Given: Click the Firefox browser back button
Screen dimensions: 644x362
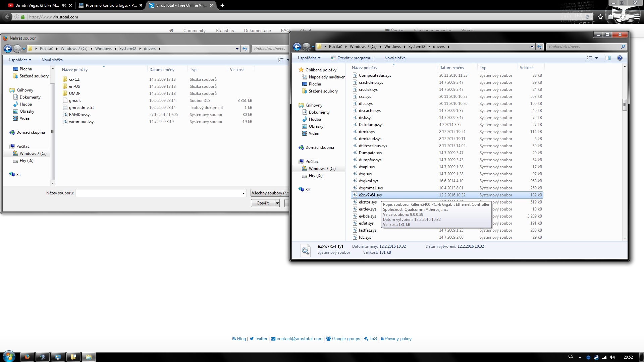Looking at the screenshot, I should click(x=7, y=17).
